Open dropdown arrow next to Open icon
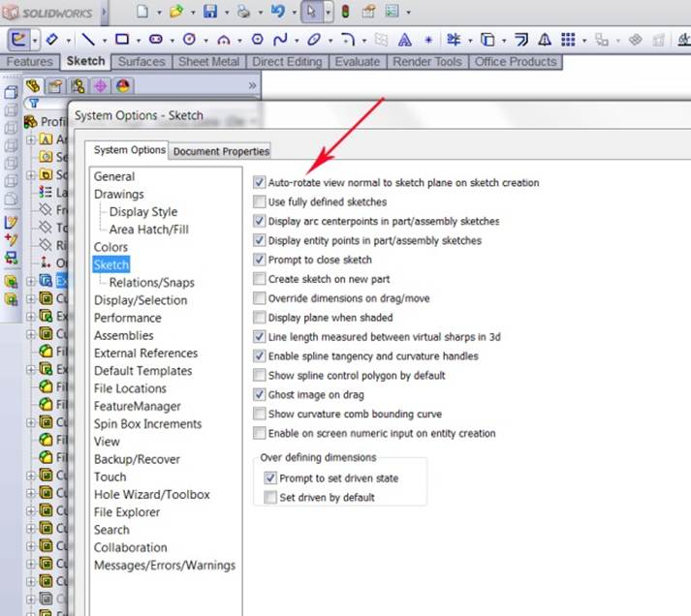691x616 pixels. click(x=193, y=13)
